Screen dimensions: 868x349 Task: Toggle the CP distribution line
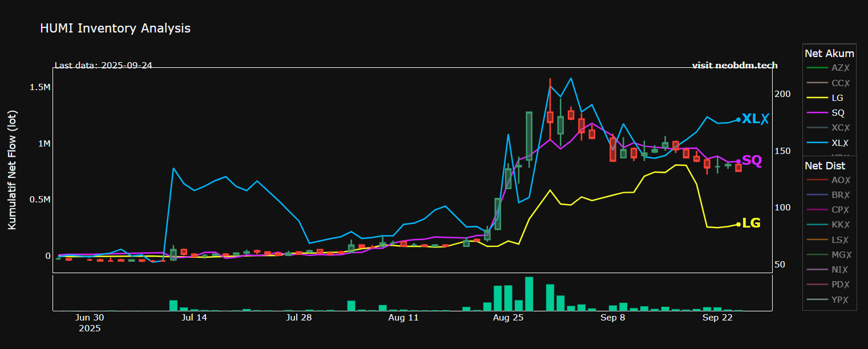coord(840,210)
